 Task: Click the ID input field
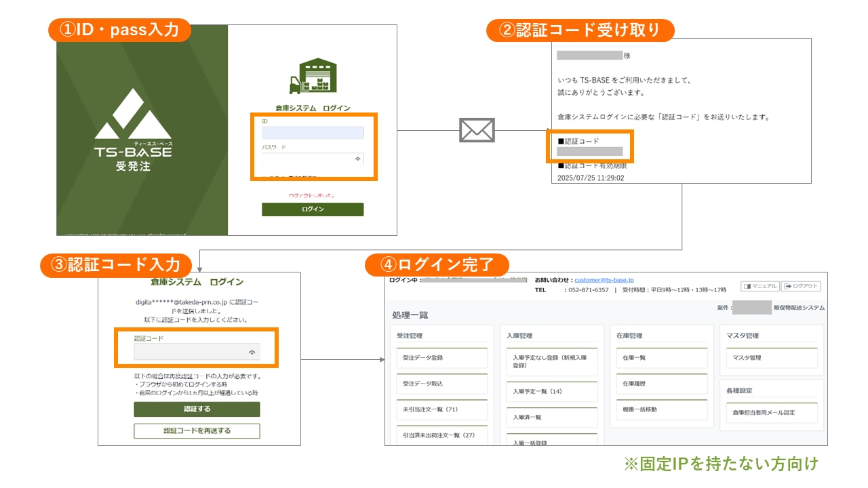pyautogui.click(x=313, y=133)
